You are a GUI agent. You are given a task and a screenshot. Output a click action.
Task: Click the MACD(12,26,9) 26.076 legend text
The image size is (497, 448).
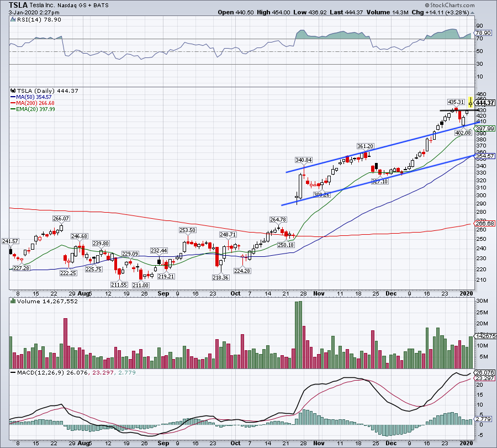(x=52, y=372)
